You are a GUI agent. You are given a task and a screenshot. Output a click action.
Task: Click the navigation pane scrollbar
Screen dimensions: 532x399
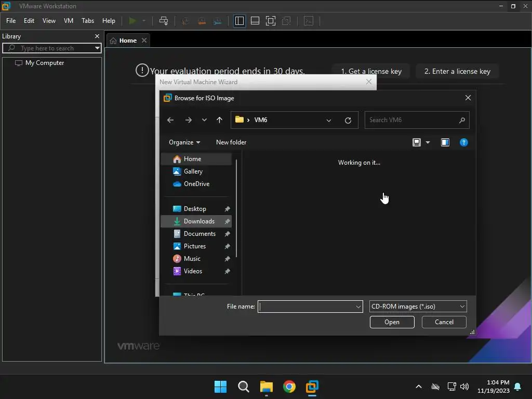point(236,208)
